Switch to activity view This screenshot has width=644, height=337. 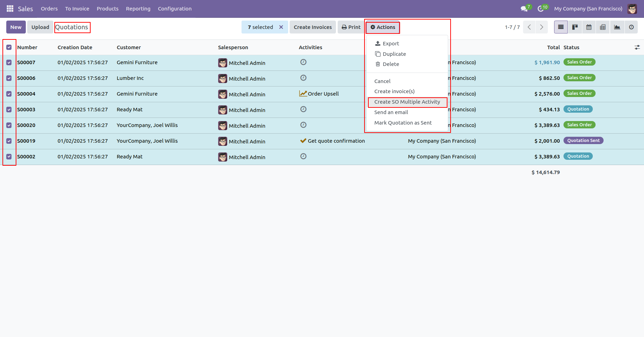click(631, 27)
